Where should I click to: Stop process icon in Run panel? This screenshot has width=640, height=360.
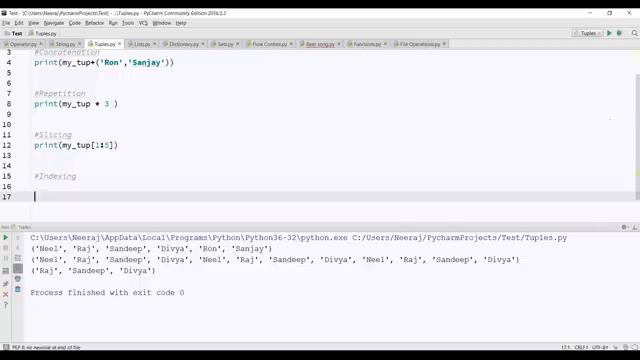6,248
